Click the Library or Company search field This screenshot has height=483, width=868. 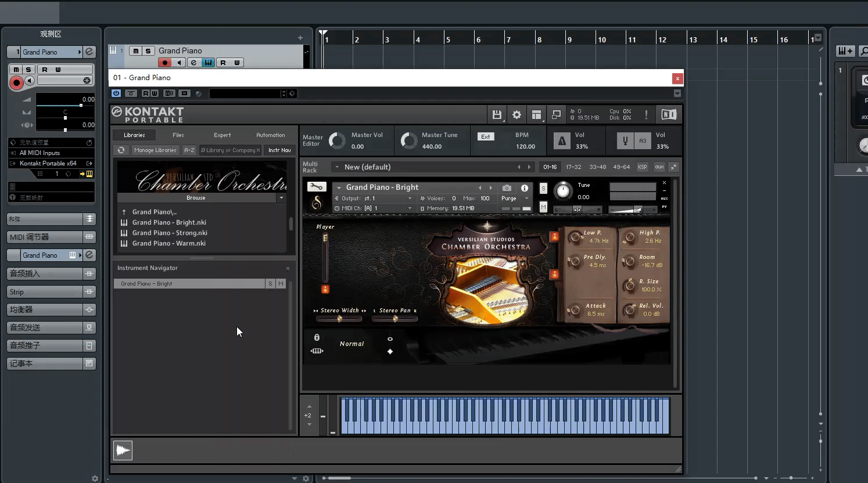pyautogui.click(x=231, y=150)
